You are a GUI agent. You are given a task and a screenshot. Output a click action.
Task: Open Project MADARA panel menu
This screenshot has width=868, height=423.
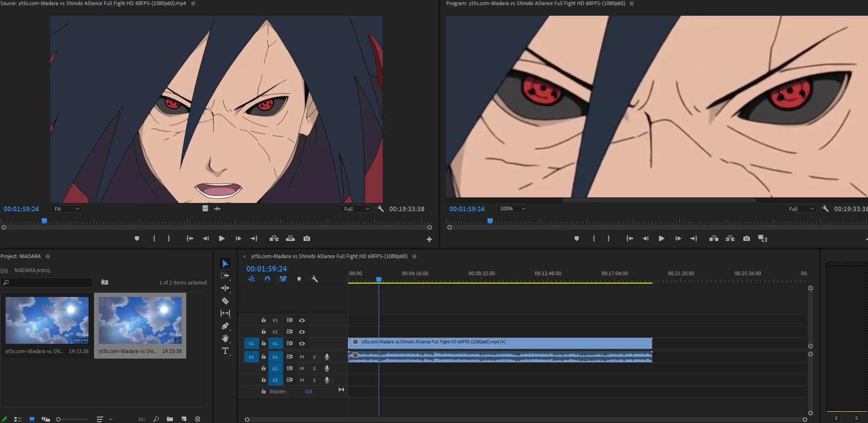(47, 256)
